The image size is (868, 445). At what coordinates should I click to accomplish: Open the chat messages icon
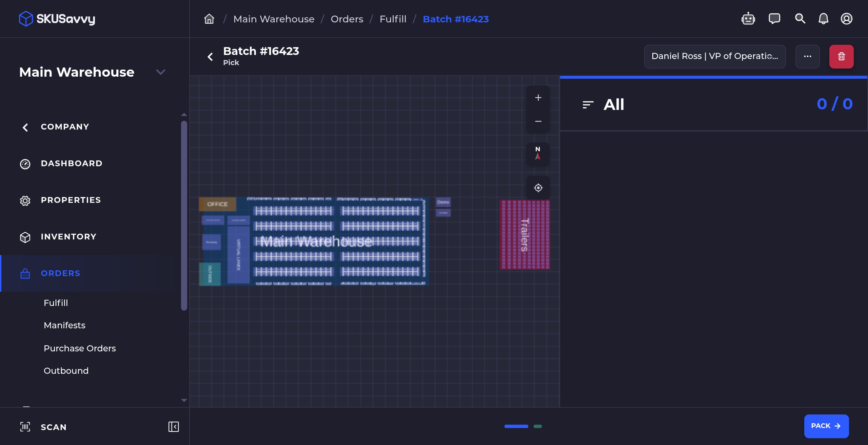(774, 19)
